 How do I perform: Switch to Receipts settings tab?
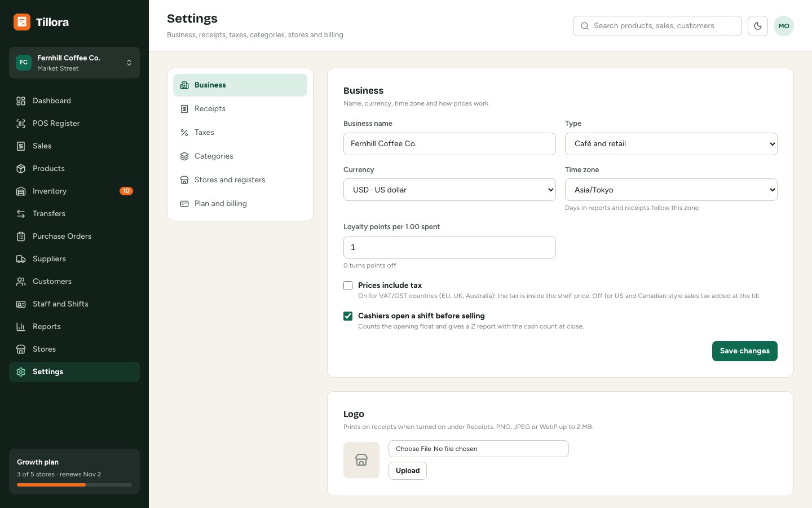click(240, 109)
